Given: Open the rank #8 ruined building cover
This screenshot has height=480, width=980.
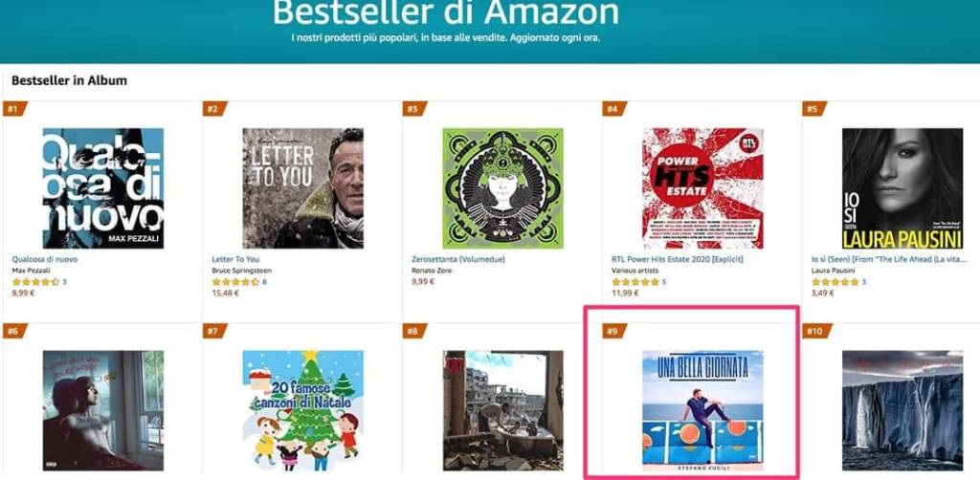Looking at the screenshot, I should [x=503, y=411].
